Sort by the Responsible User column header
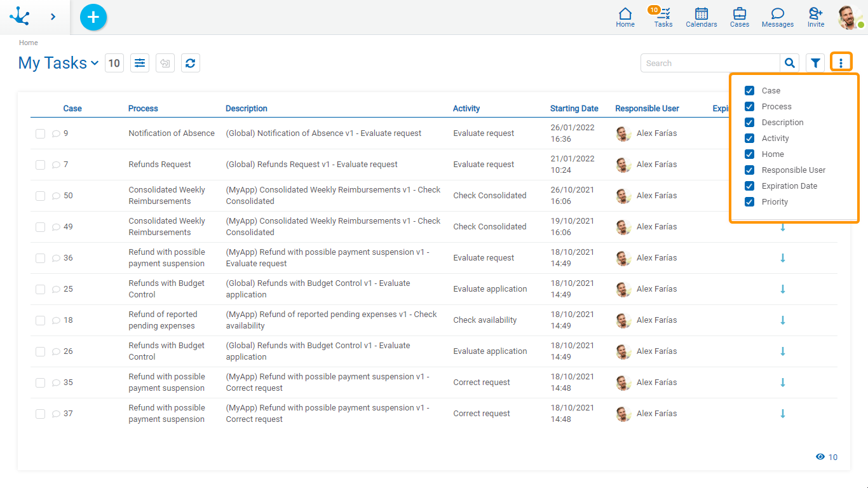 tap(647, 109)
